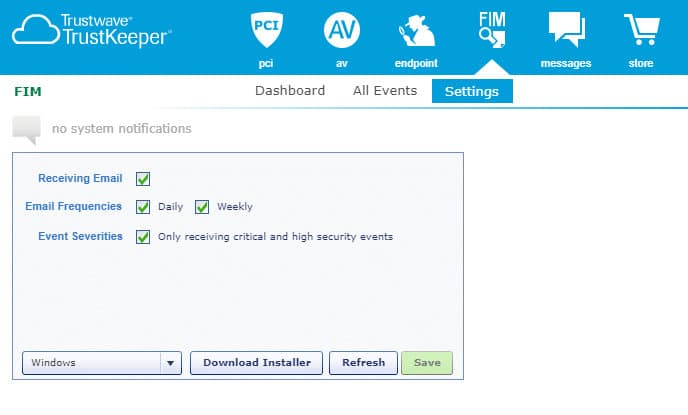Toggle the Weekly email frequency checkbox
688x415 pixels.
pos(202,207)
